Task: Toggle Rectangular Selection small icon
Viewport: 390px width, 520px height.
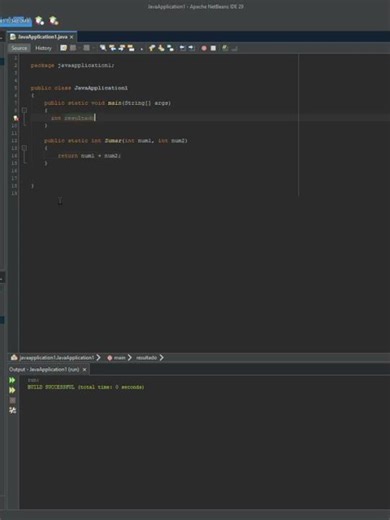Action: (x=142, y=49)
